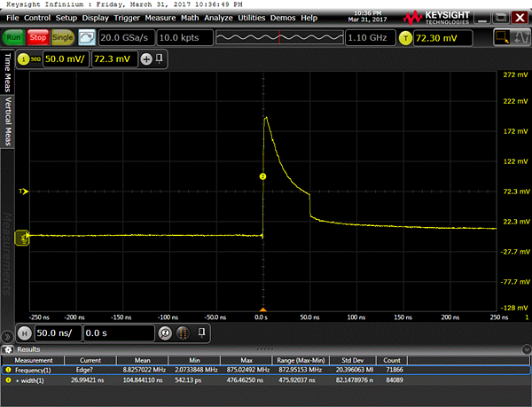This screenshot has height=407, width=532.
Task: Click the yellow T trigger icon
Action: [405, 38]
